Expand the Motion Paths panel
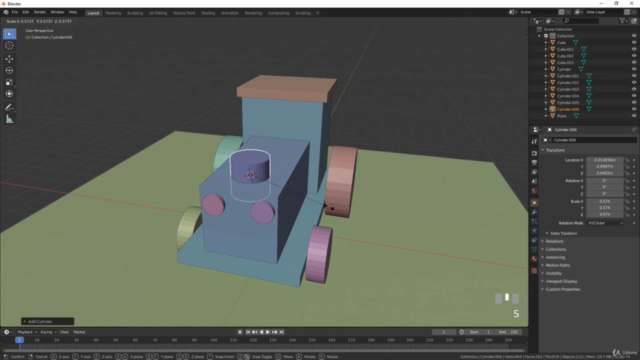 tap(557, 265)
